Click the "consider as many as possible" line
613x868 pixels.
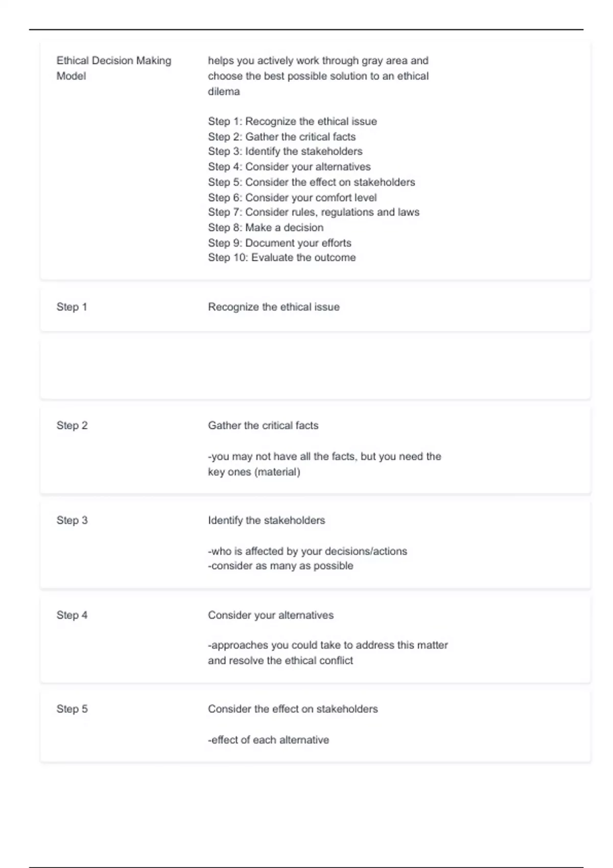point(280,566)
